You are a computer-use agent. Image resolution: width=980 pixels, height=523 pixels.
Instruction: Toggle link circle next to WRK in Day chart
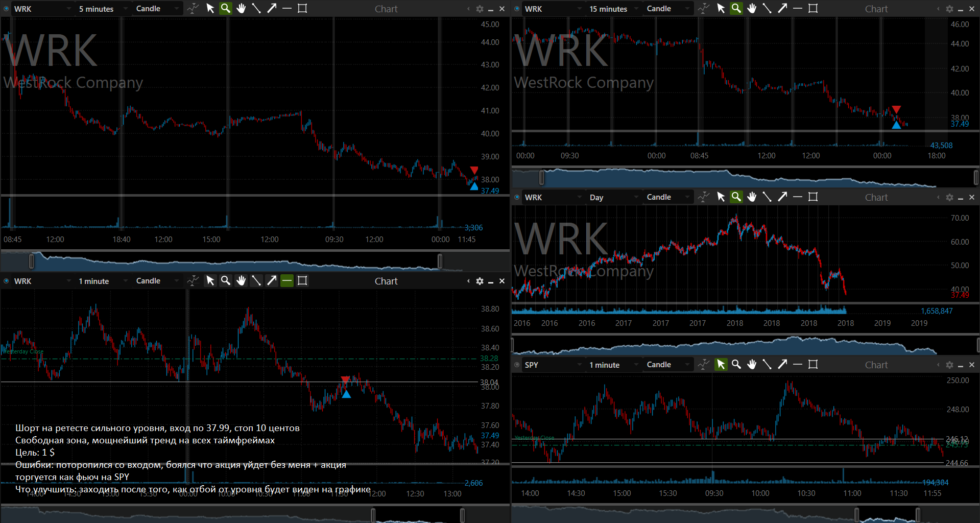pyautogui.click(x=517, y=197)
